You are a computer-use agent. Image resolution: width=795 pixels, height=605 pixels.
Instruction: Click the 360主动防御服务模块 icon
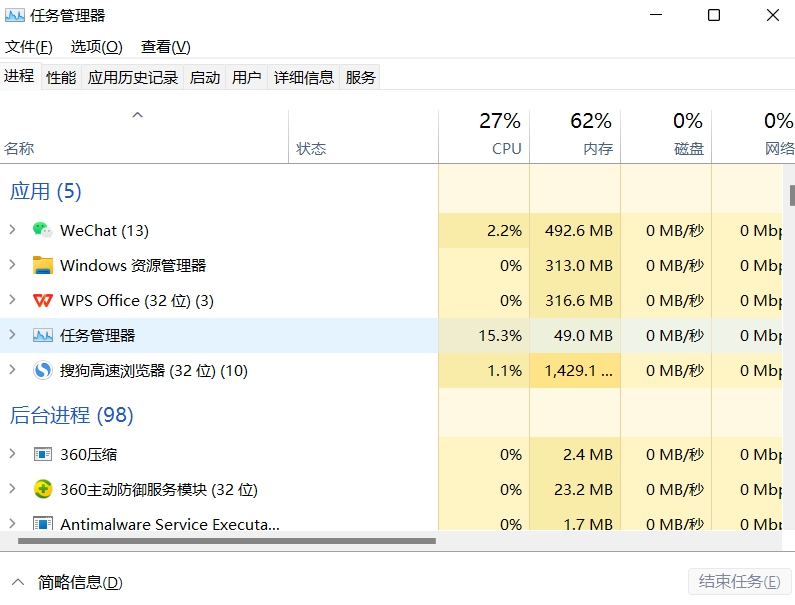tap(42, 489)
